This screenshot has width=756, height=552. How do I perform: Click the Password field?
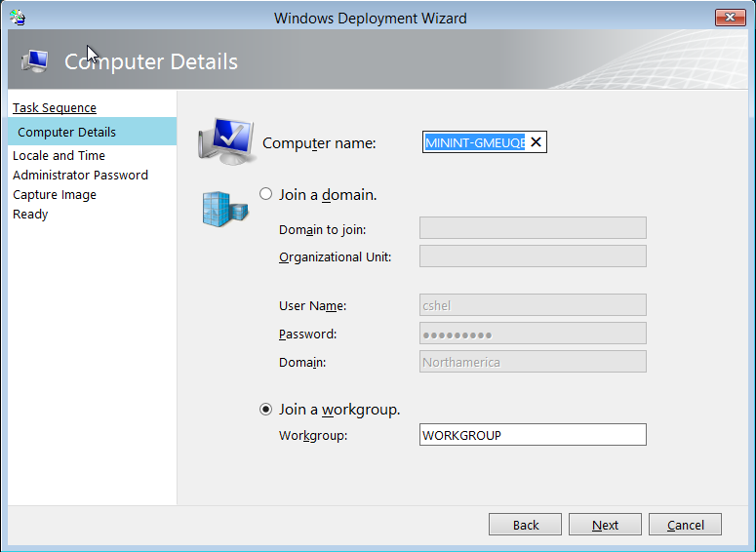pos(533,334)
